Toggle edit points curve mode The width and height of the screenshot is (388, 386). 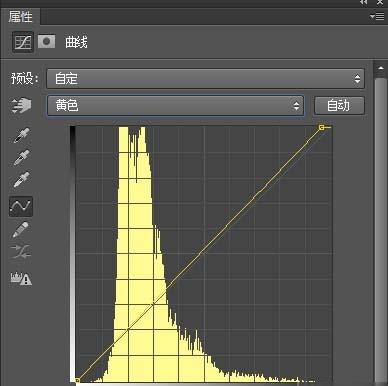21,206
